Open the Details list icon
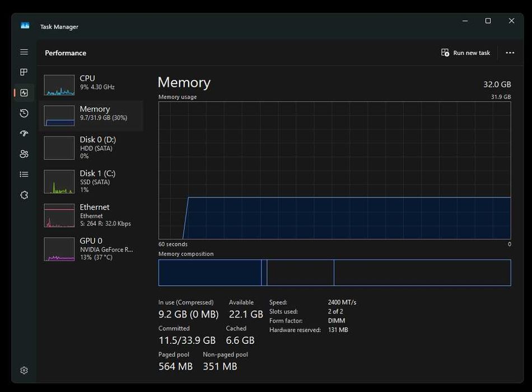The image size is (532, 392). pos(24,174)
